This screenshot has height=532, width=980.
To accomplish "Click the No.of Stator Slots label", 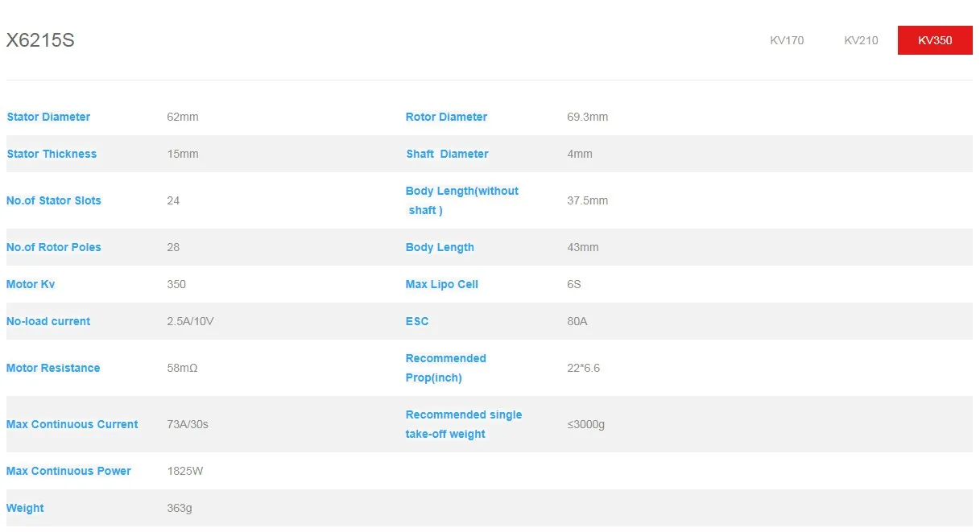I will tap(54, 200).
